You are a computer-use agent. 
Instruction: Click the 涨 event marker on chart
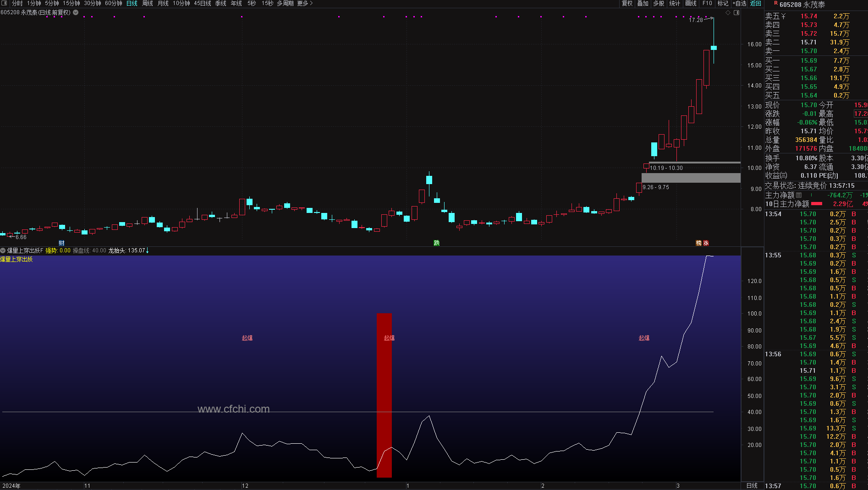pyautogui.click(x=706, y=243)
